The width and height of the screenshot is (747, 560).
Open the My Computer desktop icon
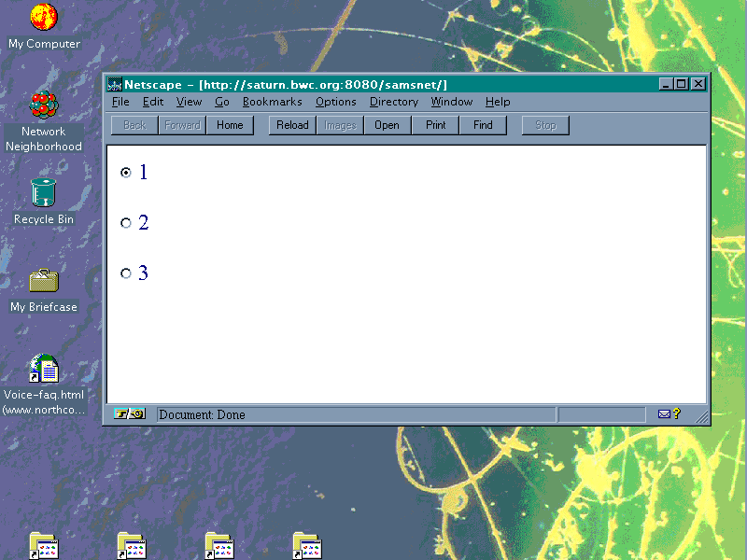[x=43, y=18]
